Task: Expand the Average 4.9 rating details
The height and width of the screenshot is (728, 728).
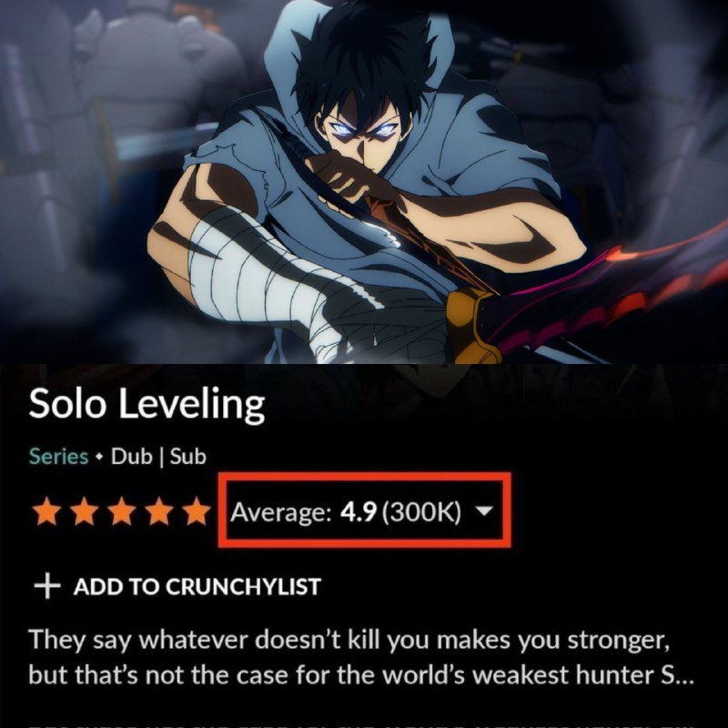Action: 365,511
